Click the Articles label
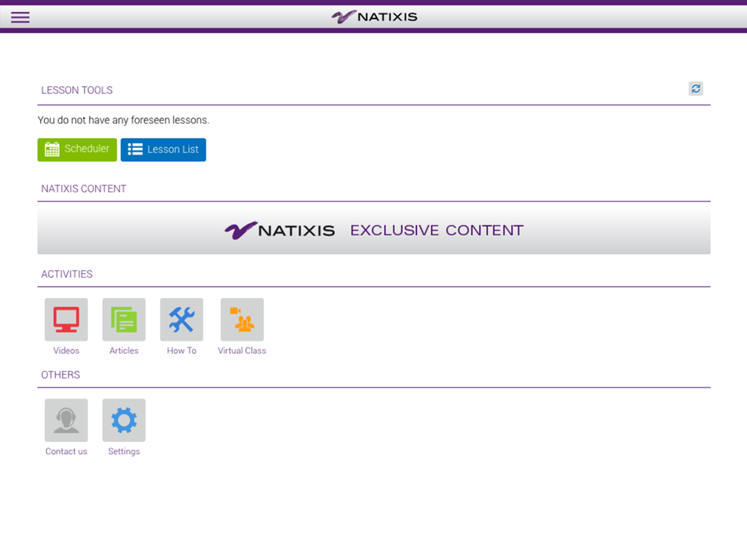 tap(124, 350)
